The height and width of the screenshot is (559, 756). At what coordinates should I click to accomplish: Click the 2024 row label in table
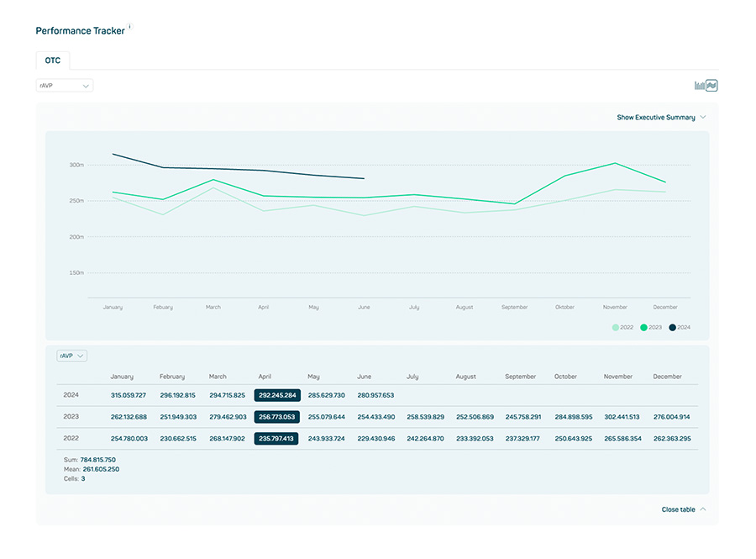[x=71, y=395]
